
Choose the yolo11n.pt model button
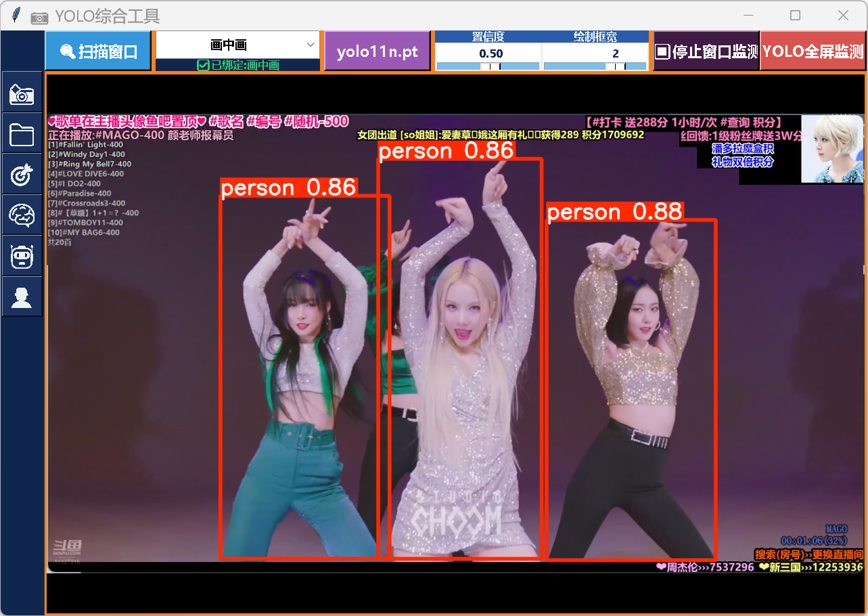[377, 51]
